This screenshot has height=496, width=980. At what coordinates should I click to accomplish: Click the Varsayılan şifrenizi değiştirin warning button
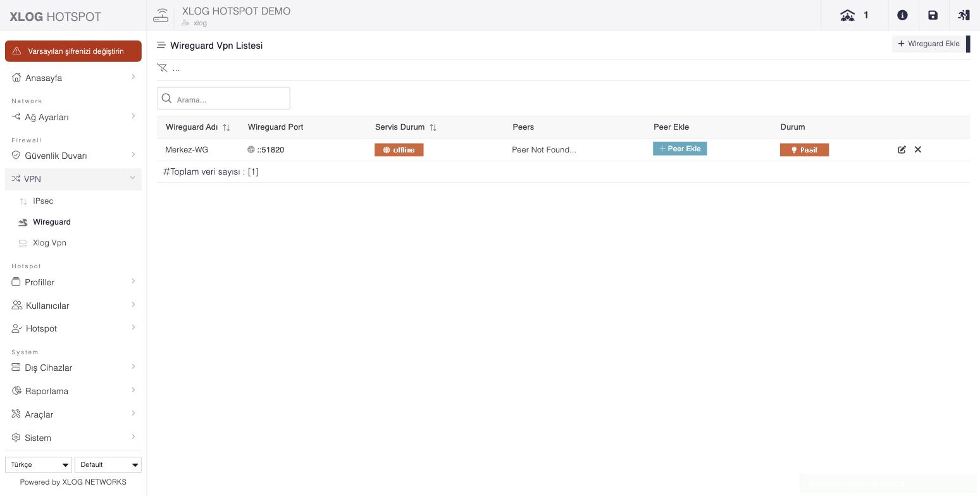tap(73, 51)
